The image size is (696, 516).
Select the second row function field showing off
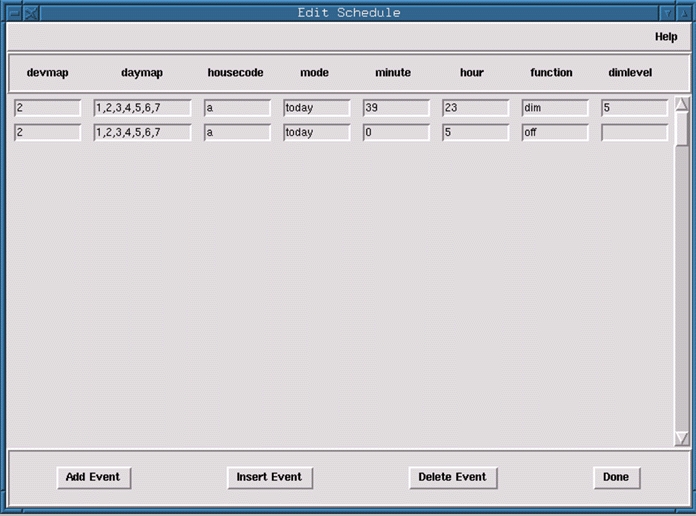point(554,133)
